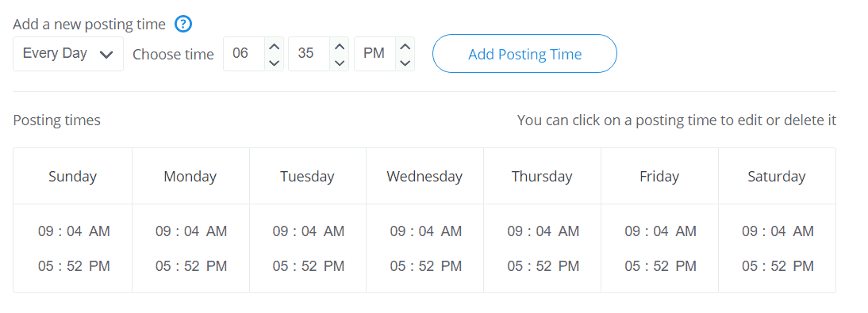Select Monday 05:52 PM posting time

(191, 266)
